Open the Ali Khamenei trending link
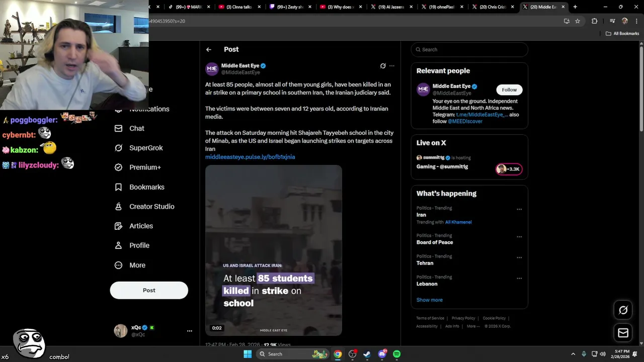This screenshot has width=644, height=362. (x=458, y=222)
